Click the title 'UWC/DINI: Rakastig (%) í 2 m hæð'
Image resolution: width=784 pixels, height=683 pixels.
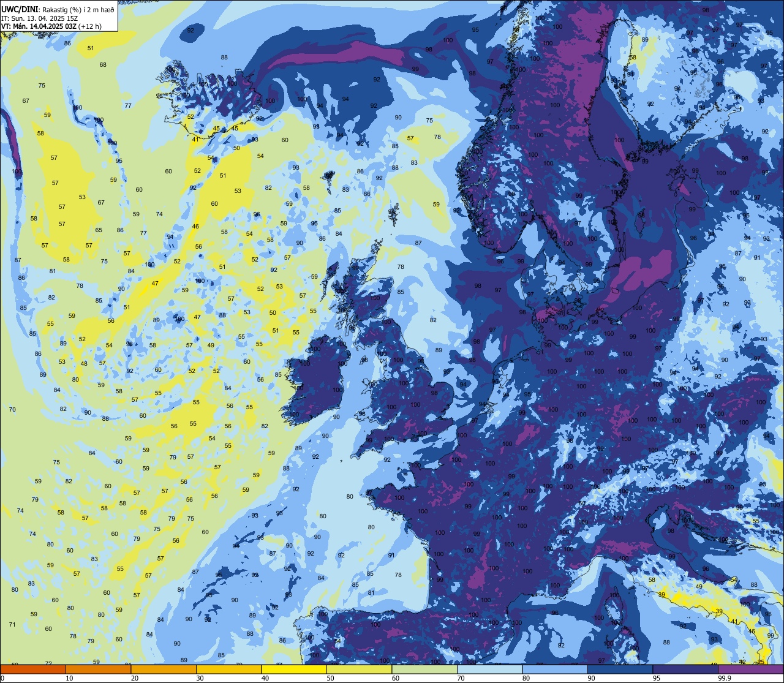click(58, 9)
